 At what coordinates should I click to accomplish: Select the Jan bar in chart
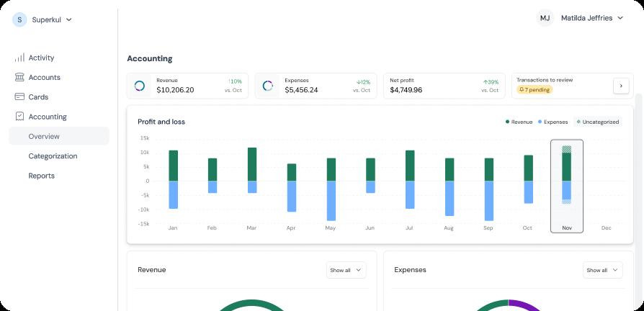[x=174, y=179]
